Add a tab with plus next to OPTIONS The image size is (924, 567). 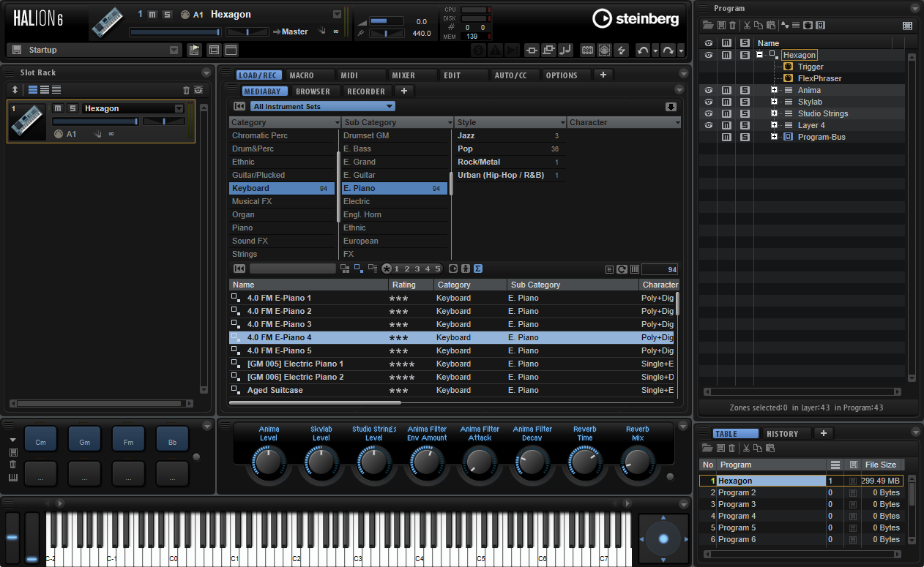(603, 75)
